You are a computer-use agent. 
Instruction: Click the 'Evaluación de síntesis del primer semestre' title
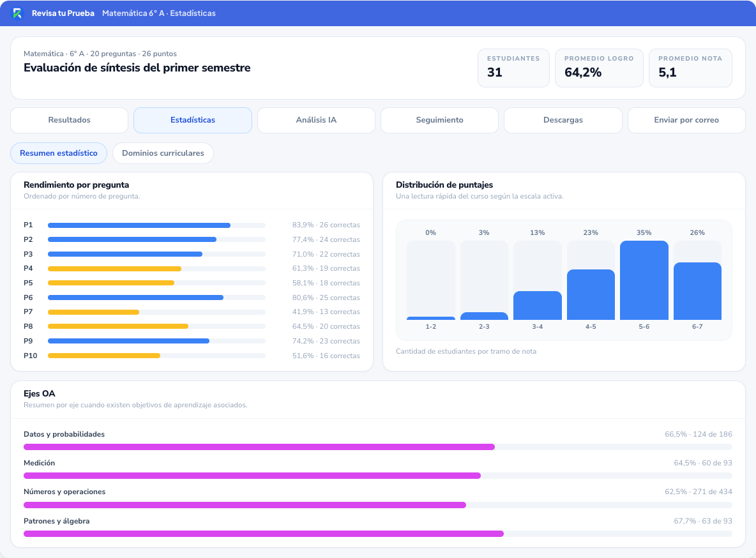(137, 68)
